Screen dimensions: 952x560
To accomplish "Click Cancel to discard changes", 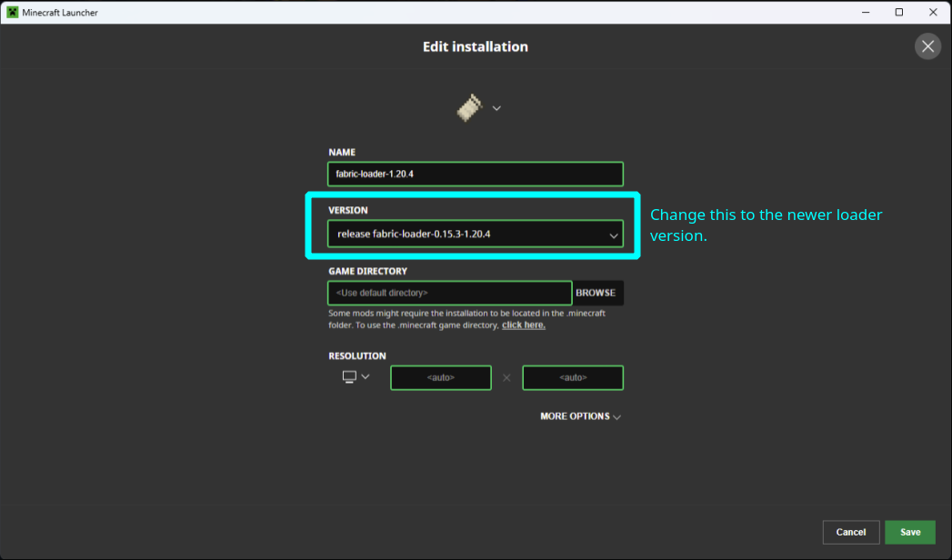I will point(850,532).
